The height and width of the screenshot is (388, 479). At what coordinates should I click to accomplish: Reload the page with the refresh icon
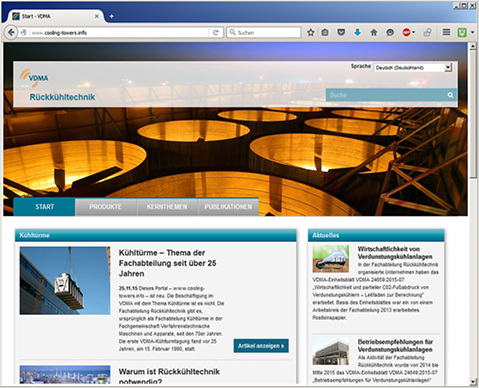coord(215,33)
